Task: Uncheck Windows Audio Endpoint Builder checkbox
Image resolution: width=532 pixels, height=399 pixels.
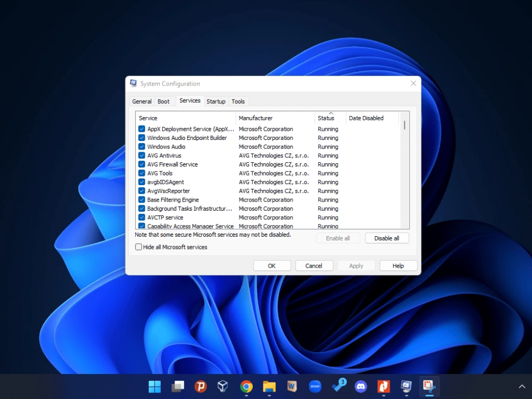Action: [142, 138]
